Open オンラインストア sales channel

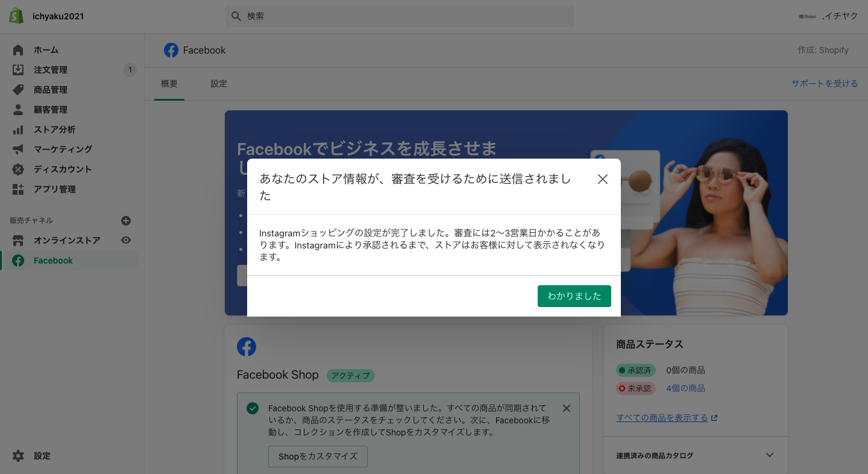67,241
